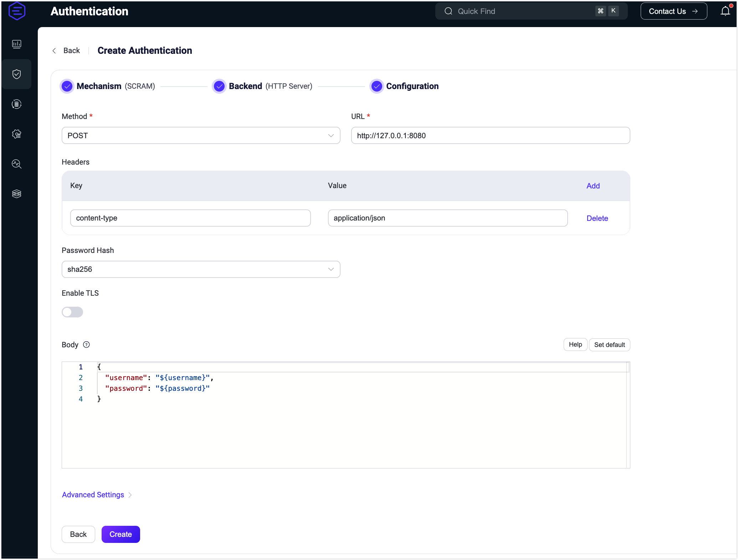Click the Back navigation link

[x=67, y=51]
